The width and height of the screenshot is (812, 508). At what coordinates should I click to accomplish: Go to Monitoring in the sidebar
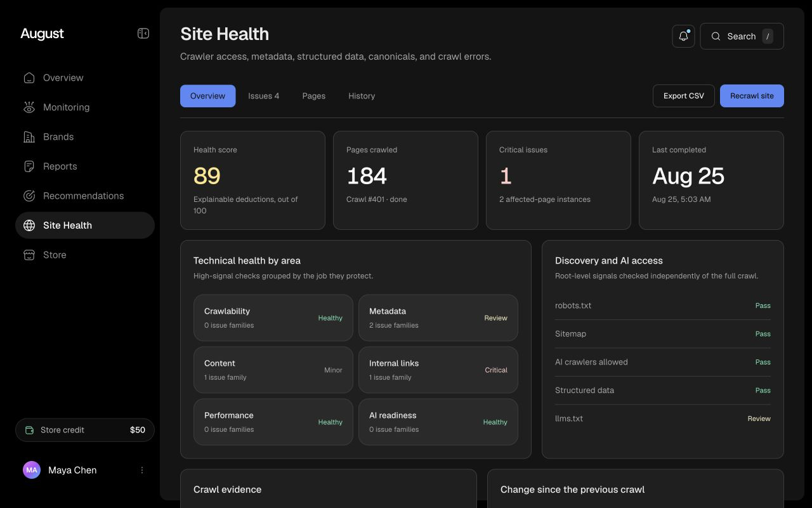pos(85,107)
